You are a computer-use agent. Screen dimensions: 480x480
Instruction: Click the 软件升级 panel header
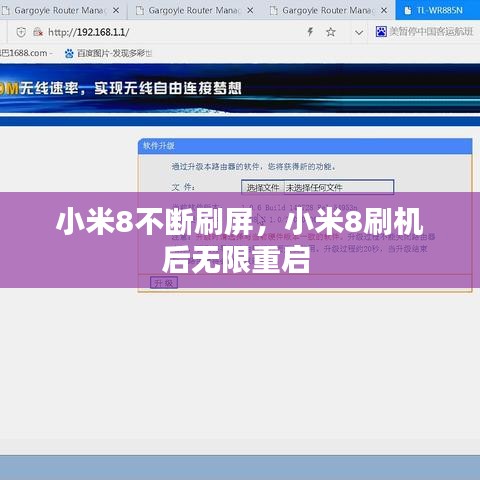[305, 146]
